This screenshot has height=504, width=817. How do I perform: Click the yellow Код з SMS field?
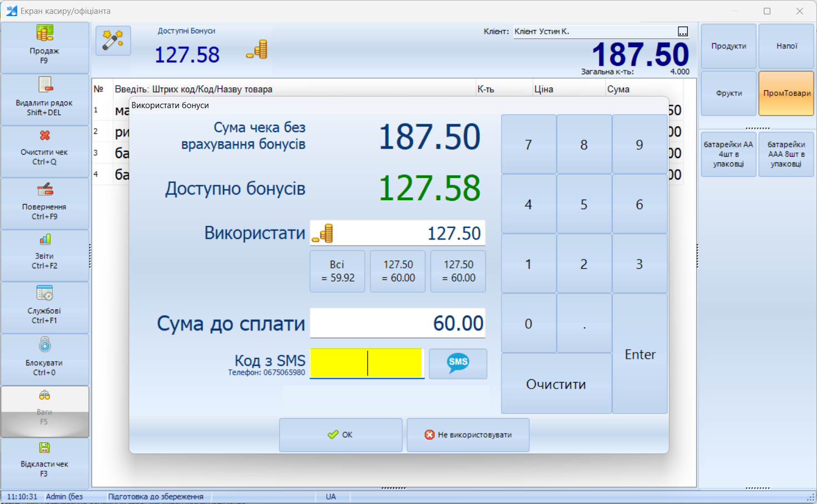[367, 363]
